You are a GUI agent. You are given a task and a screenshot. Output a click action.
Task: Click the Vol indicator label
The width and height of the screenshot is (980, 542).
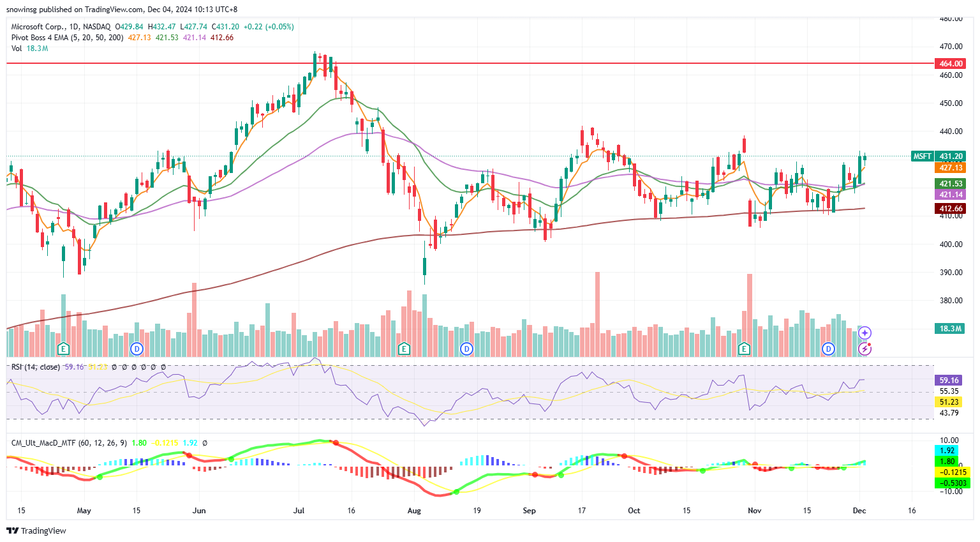[17, 49]
